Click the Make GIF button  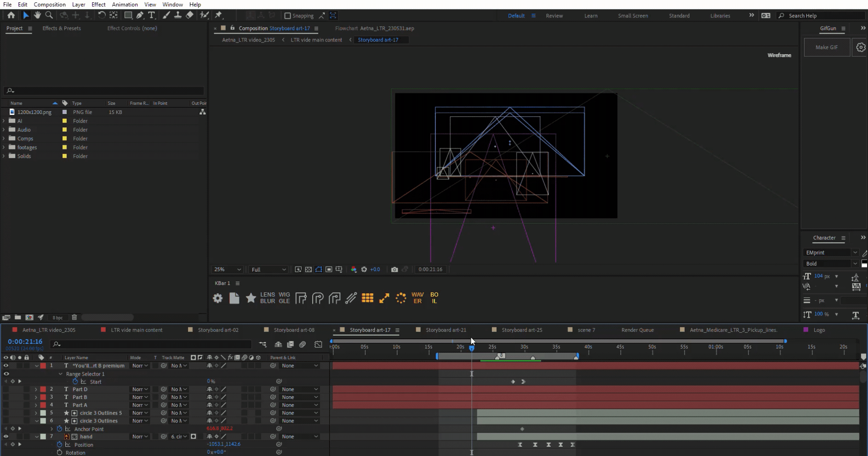coord(827,47)
